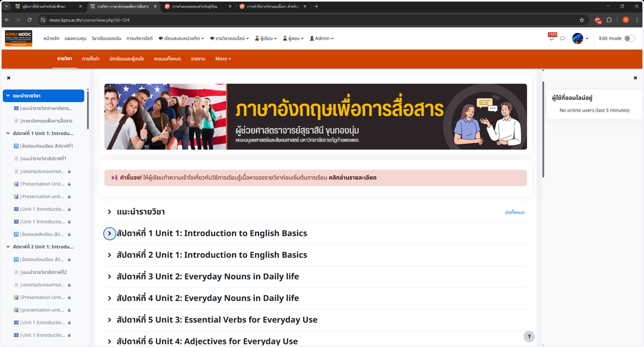Open the Chrome three-dot menu
This screenshot has height=347, width=644.
(x=637, y=20)
